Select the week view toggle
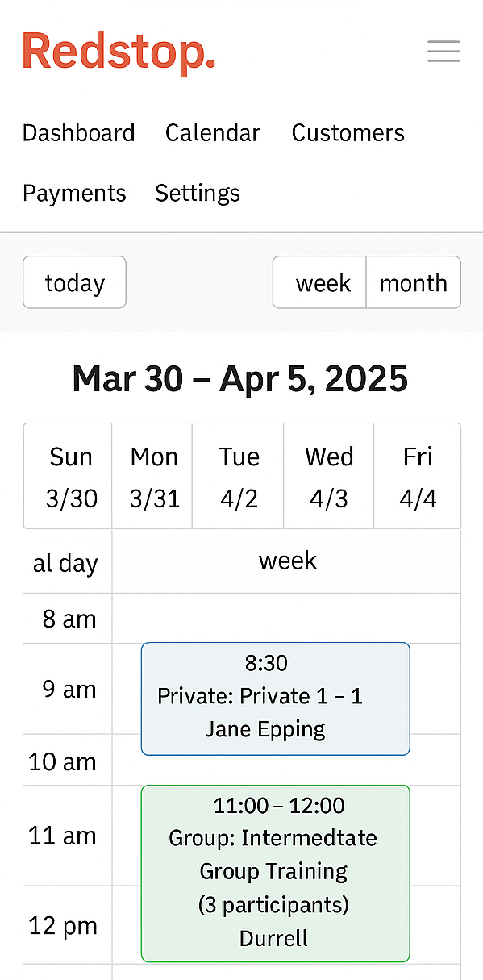 (323, 282)
